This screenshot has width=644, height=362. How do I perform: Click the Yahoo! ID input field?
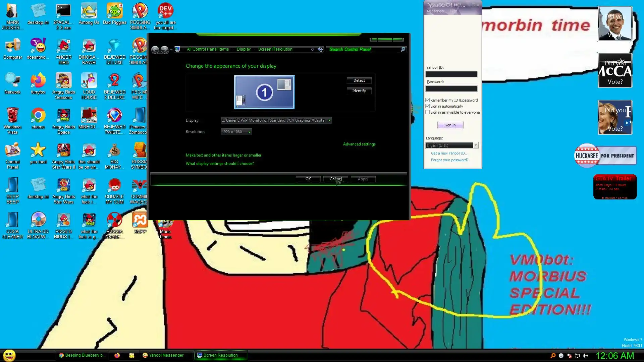(451, 74)
